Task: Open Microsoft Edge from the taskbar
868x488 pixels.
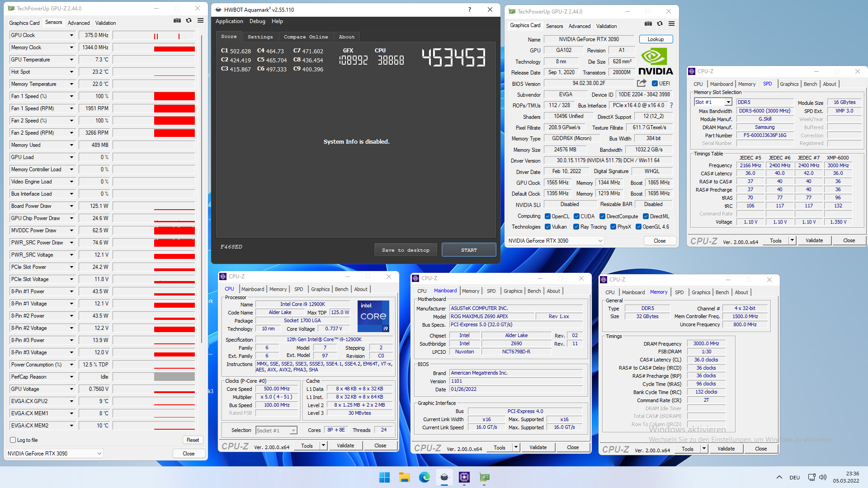Action: pyautogui.click(x=425, y=477)
